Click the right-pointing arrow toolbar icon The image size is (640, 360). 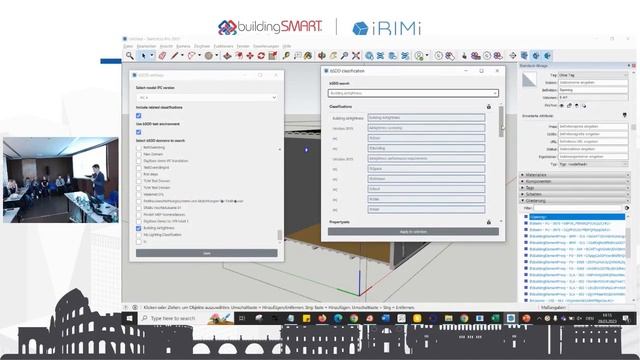pyautogui.click(x=513, y=56)
